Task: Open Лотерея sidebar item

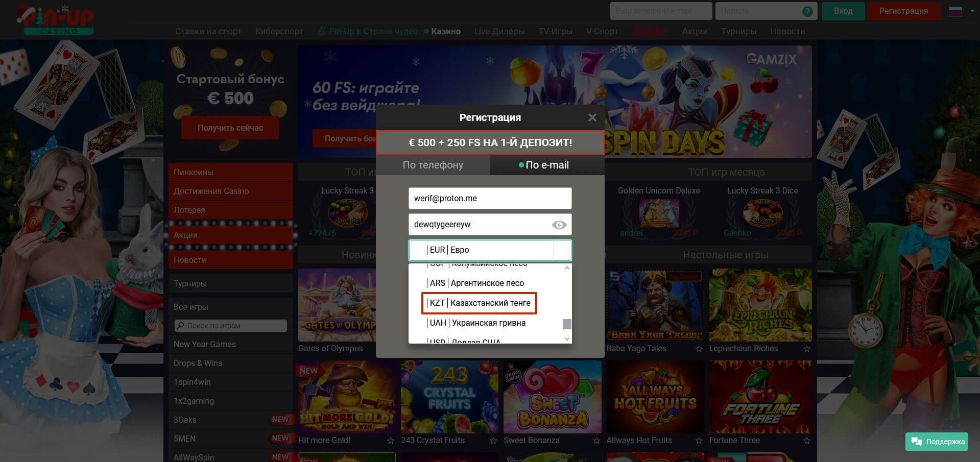Action: 231,210
